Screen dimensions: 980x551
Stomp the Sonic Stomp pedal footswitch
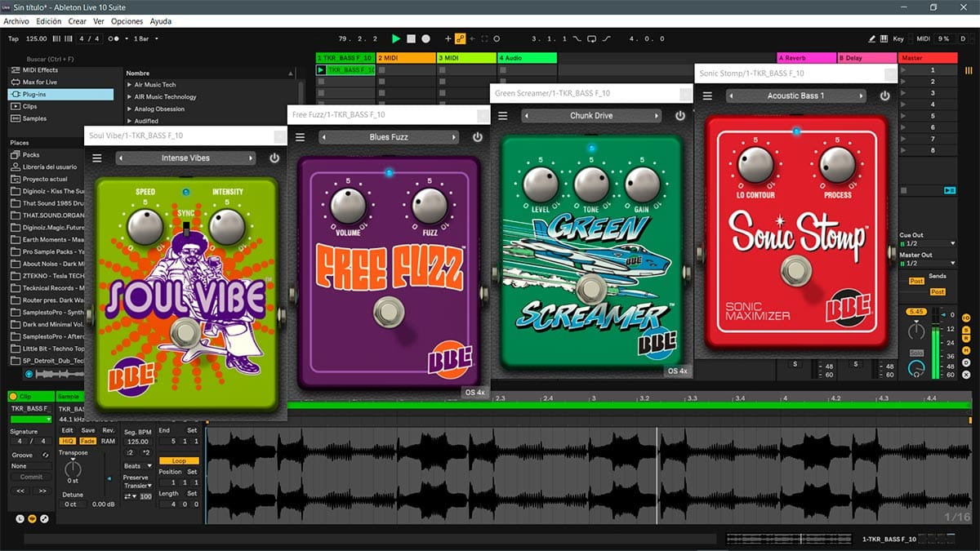click(x=795, y=270)
